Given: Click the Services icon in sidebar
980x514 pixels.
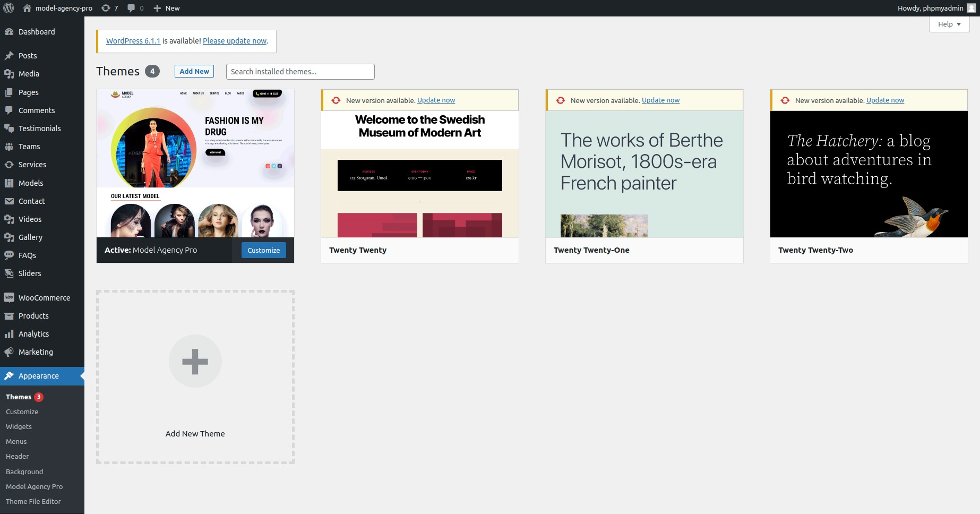Looking at the screenshot, I should (9, 165).
